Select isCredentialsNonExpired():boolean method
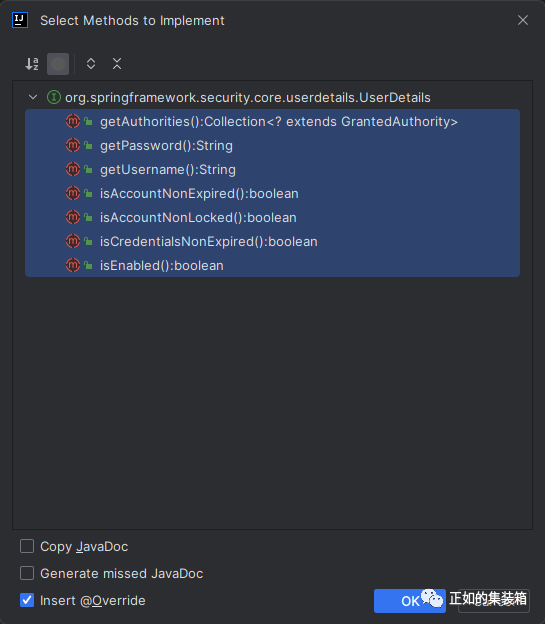The height and width of the screenshot is (624, 545). pyautogui.click(x=272, y=241)
